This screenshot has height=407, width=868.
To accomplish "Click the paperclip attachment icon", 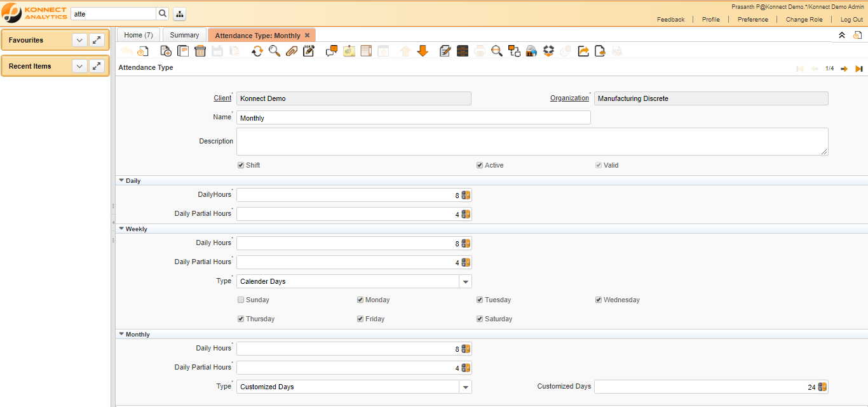I will 292,51.
